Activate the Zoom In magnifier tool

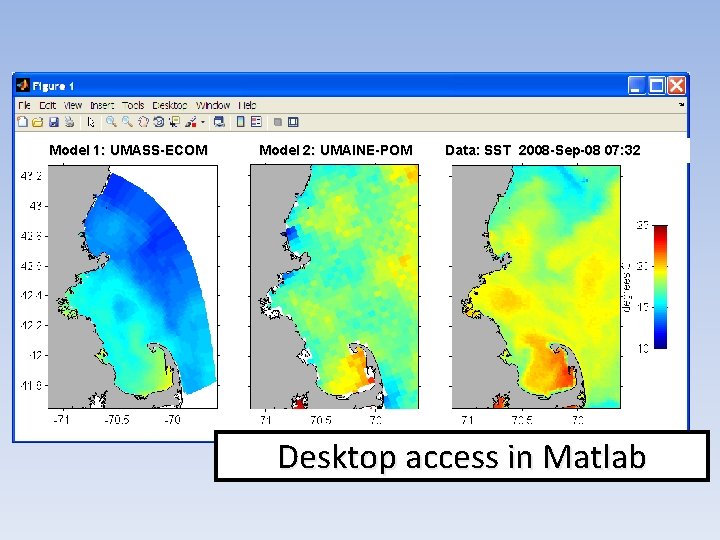111,122
